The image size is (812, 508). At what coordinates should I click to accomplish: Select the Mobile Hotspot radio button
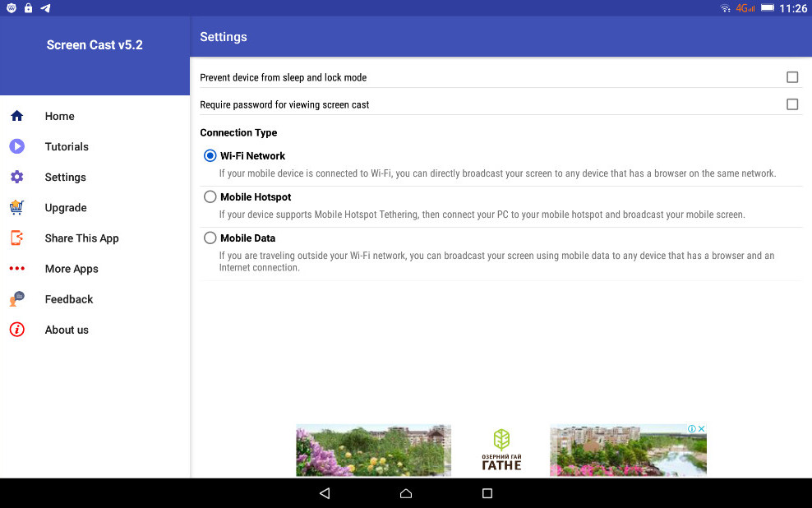pyautogui.click(x=210, y=196)
